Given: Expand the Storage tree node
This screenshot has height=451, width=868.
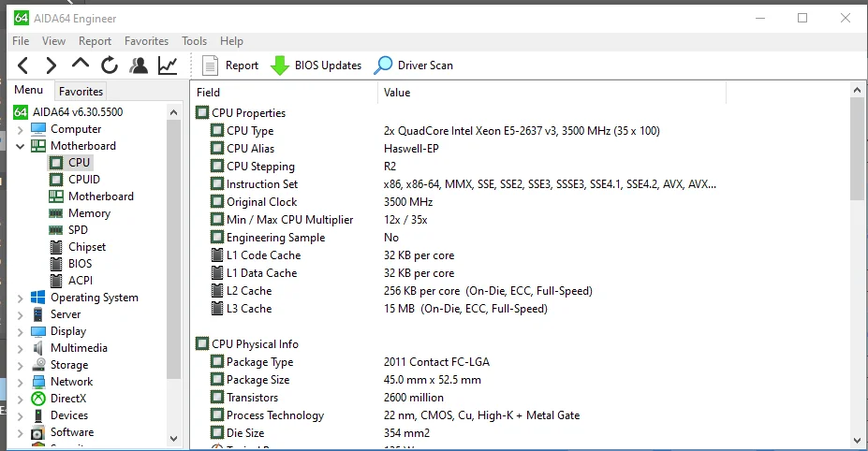Looking at the screenshot, I should coord(21,366).
